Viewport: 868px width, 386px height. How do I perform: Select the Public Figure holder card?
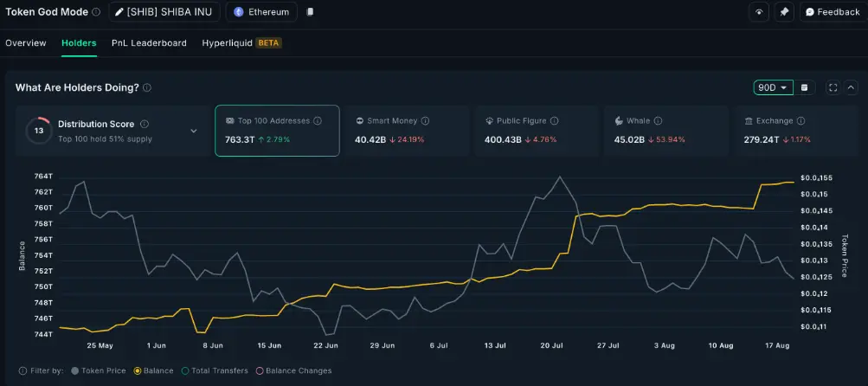(537, 131)
